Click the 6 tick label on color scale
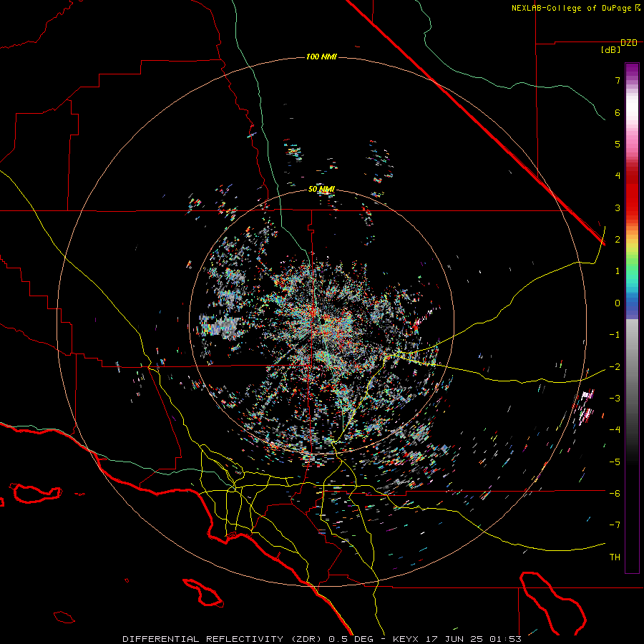 pyautogui.click(x=618, y=112)
